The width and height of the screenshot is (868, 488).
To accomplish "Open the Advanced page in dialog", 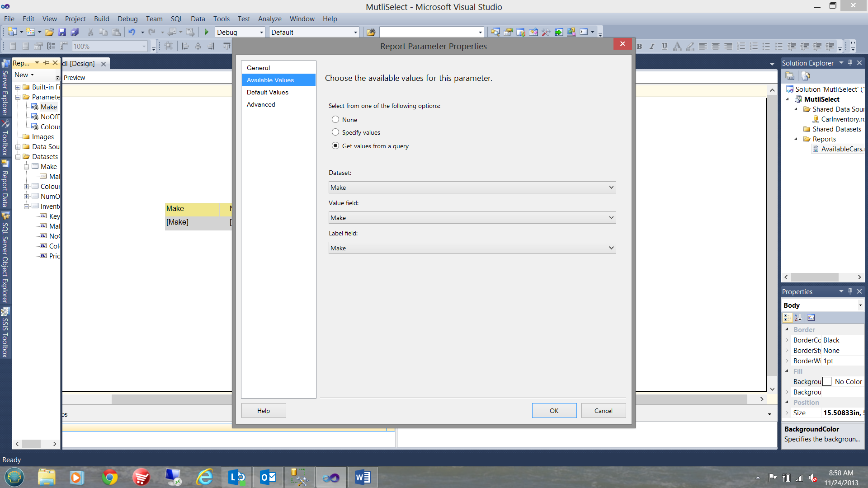I will pyautogui.click(x=261, y=104).
